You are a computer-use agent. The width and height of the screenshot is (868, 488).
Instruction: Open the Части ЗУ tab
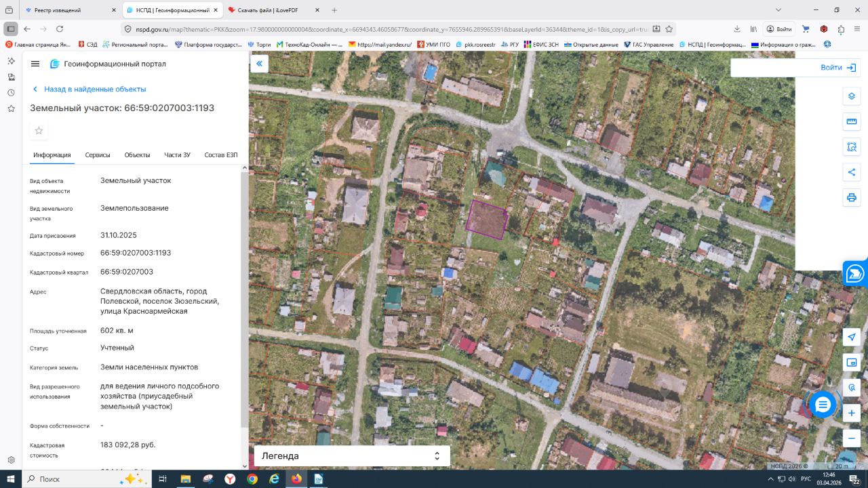tap(177, 155)
